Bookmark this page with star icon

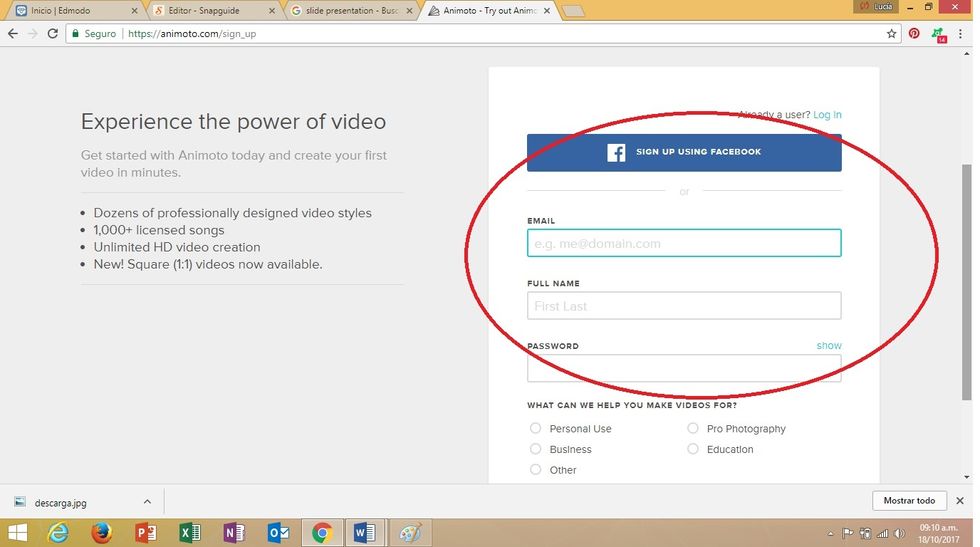pos(891,34)
